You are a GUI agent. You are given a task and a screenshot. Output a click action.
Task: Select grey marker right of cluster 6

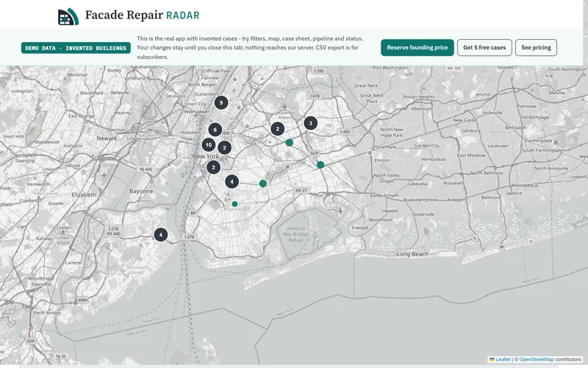click(247, 127)
